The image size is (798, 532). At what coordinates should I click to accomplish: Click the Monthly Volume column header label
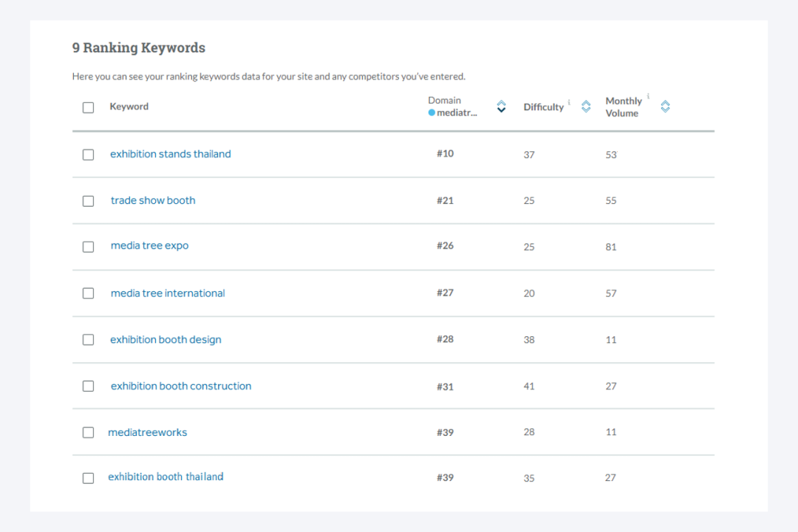click(624, 107)
